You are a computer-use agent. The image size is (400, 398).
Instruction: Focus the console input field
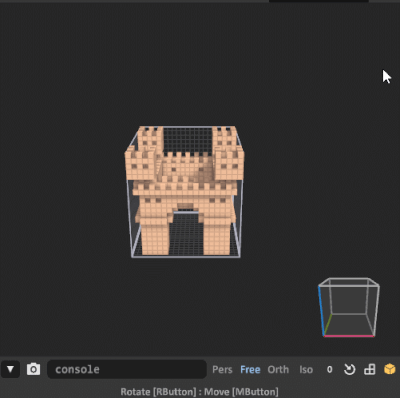[x=127, y=369]
